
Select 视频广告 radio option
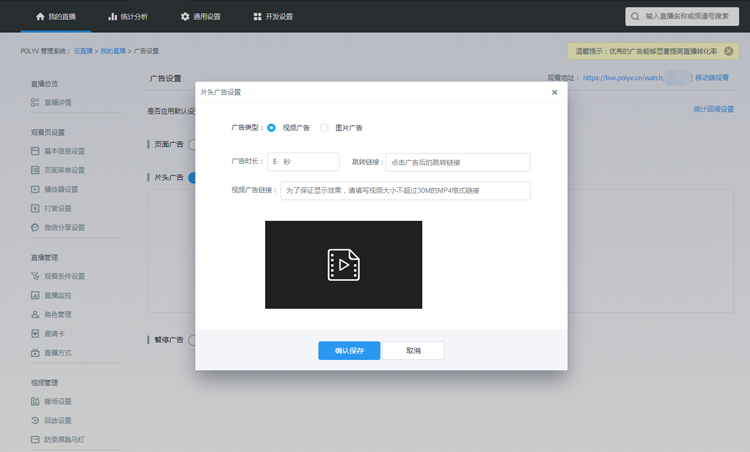click(271, 128)
